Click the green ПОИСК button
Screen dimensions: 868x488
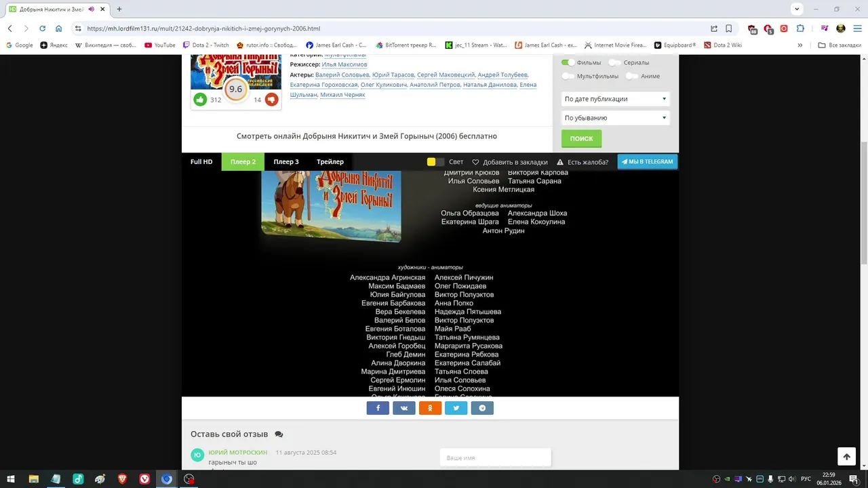pos(581,138)
